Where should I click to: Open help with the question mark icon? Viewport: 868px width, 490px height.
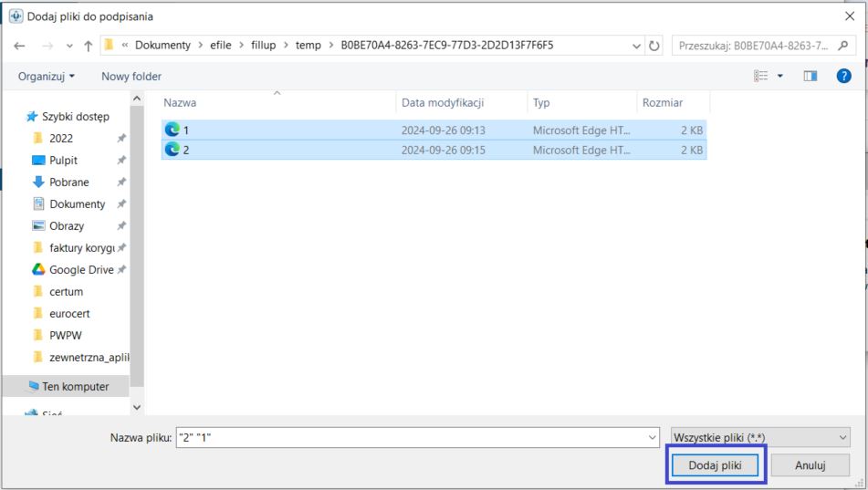(x=843, y=76)
